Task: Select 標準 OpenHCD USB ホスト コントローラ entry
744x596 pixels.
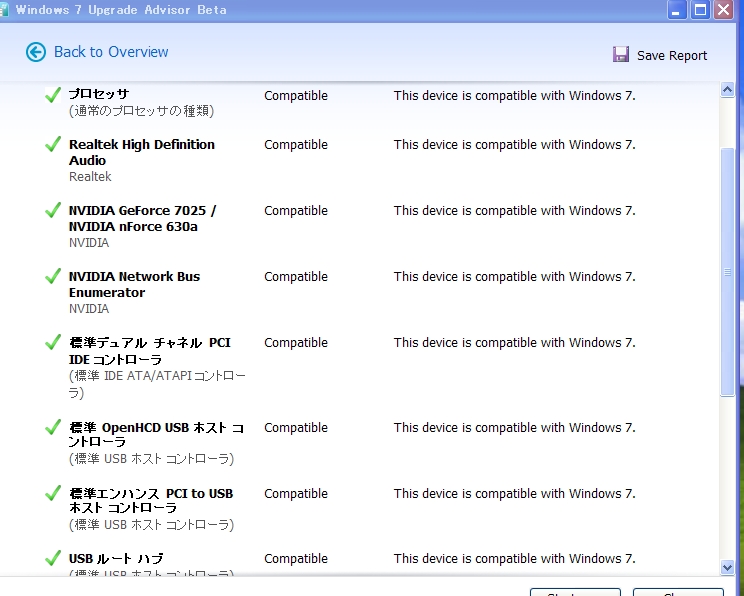Action: 157,434
